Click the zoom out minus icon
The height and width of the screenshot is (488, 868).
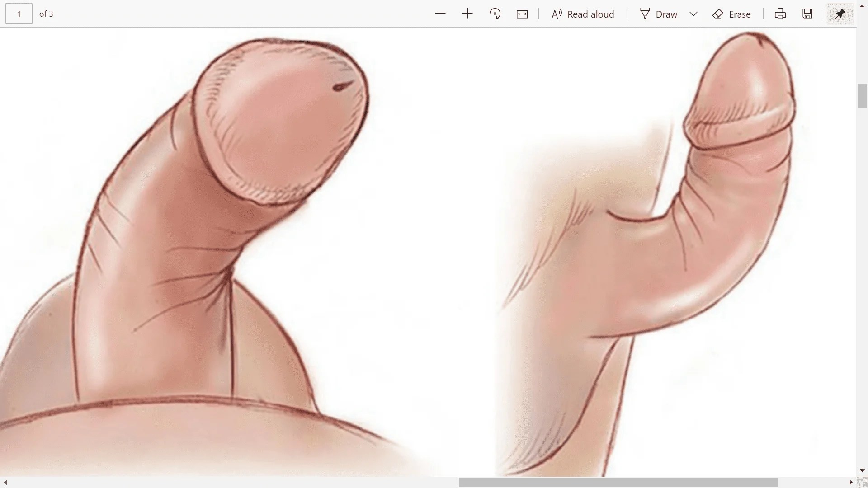tap(440, 14)
